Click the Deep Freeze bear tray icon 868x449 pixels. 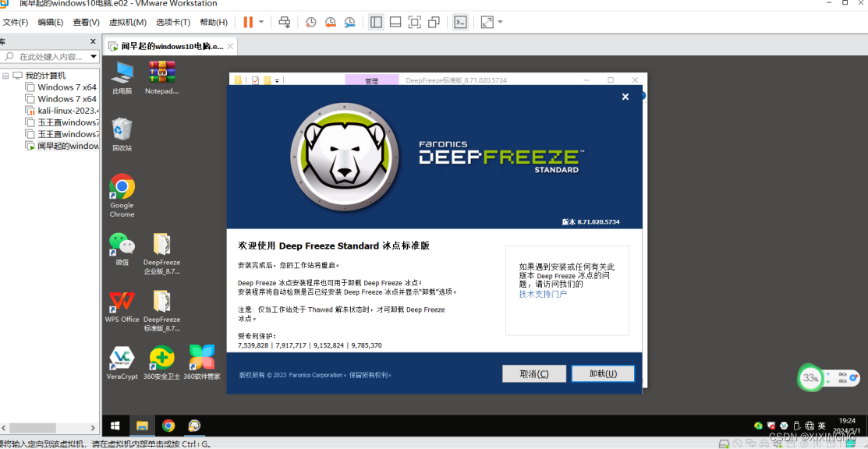771,426
